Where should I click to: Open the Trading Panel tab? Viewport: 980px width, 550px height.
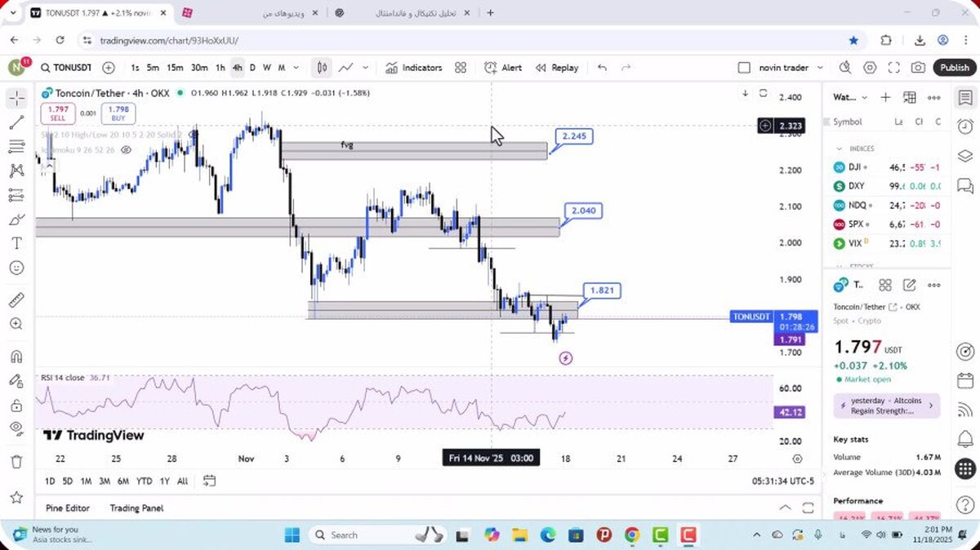click(x=136, y=508)
